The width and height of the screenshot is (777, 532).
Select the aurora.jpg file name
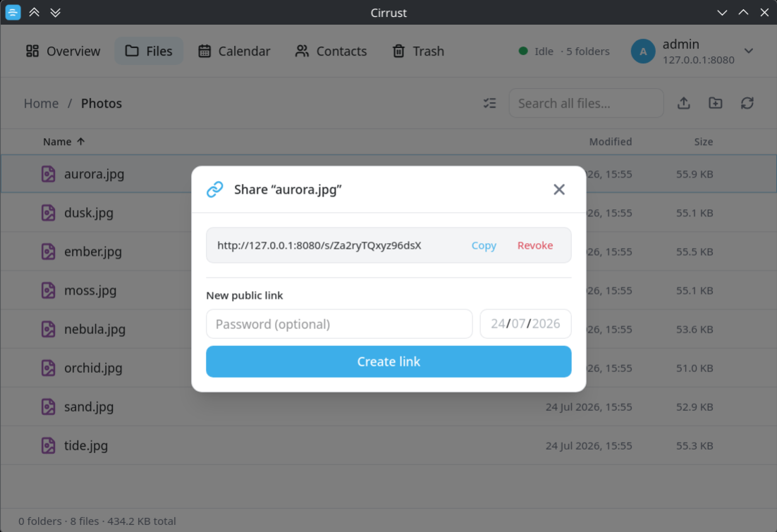click(94, 174)
